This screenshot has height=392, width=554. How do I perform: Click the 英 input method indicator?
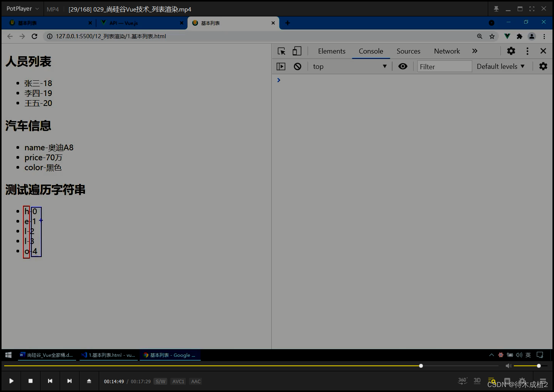click(528, 355)
